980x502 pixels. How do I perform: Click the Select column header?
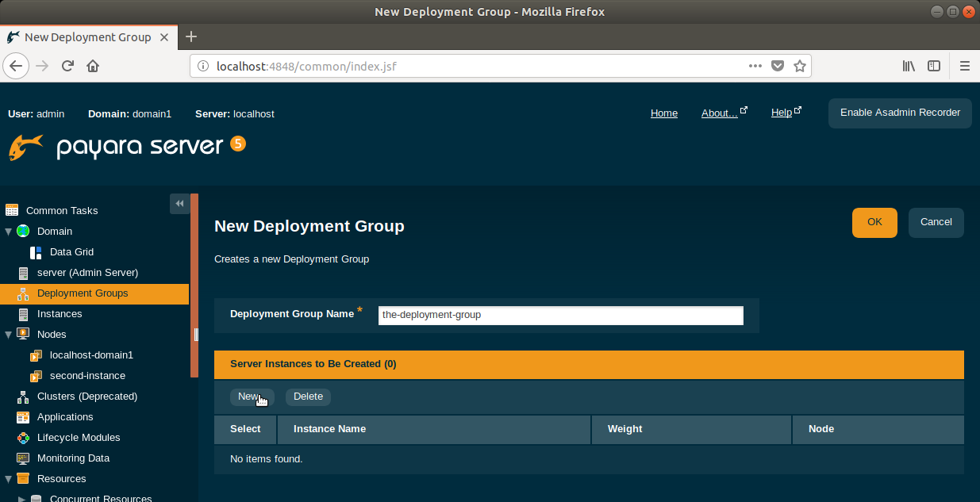[x=245, y=429]
